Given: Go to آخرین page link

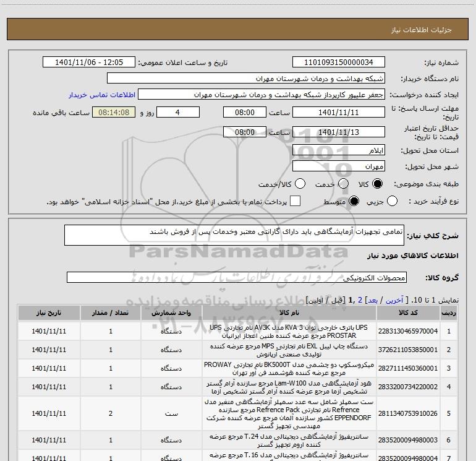Looking at the screenshot, I should click(394, 300).
